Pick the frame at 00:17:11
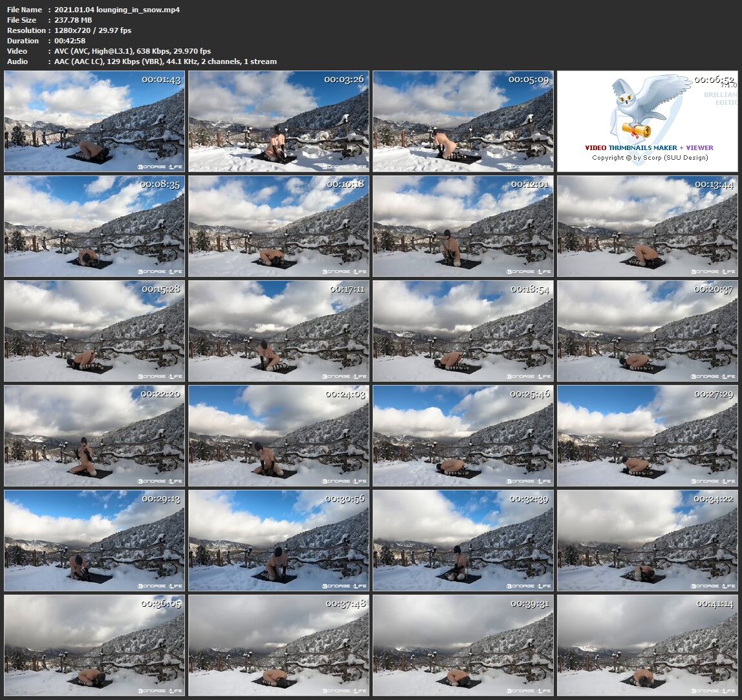Viewport: 742px width, 700px height. pos(279,331)
